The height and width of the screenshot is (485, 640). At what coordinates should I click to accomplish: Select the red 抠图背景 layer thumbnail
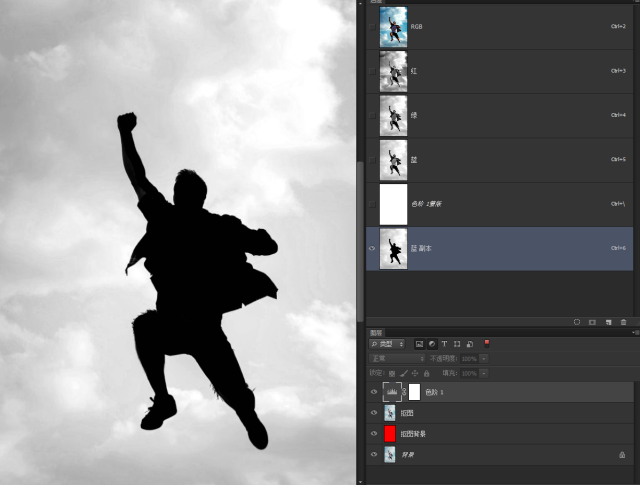tap(390, 433)
